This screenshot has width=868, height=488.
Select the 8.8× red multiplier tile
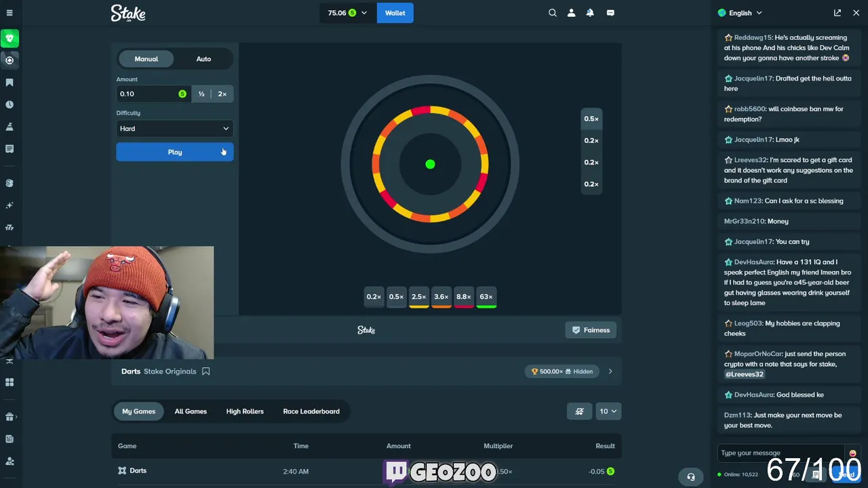coord(464,297)
